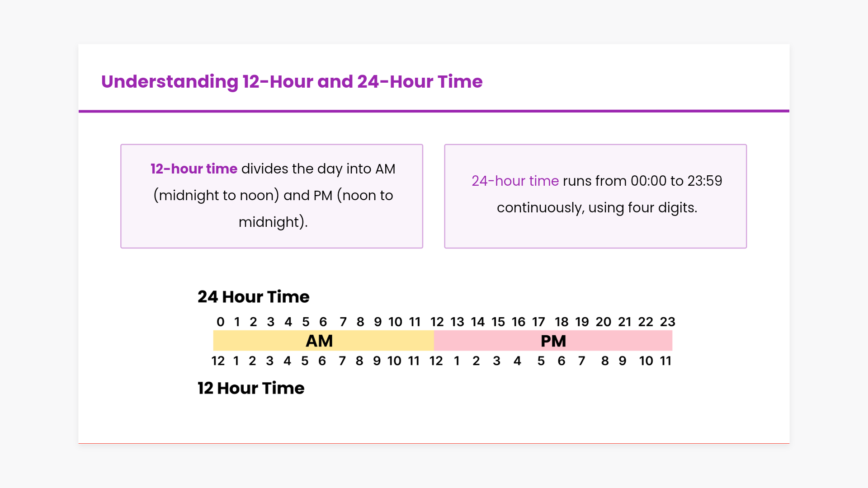868x488 pixels.
Task: Click the purple divider line under the title
Action: (x=434, y=111)
